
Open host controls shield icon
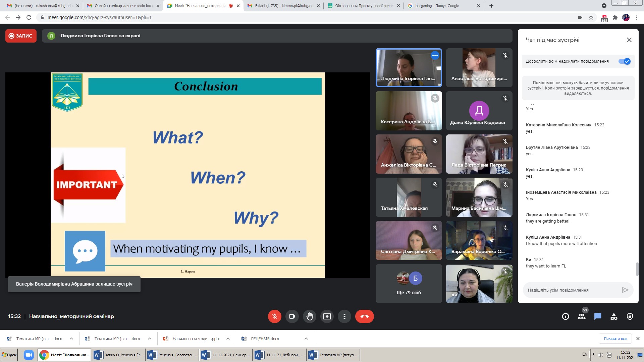630,316
